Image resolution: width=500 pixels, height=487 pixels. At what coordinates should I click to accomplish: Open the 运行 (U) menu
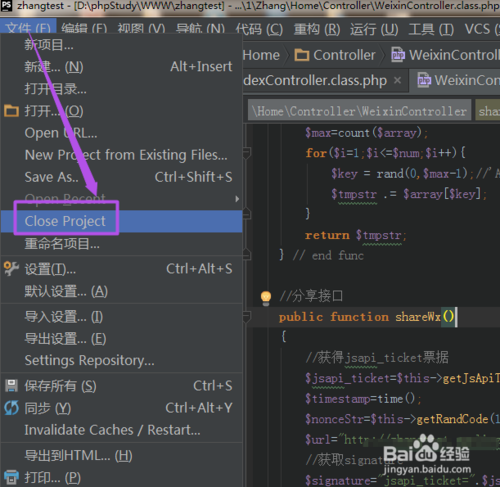(x=374, y=29)
